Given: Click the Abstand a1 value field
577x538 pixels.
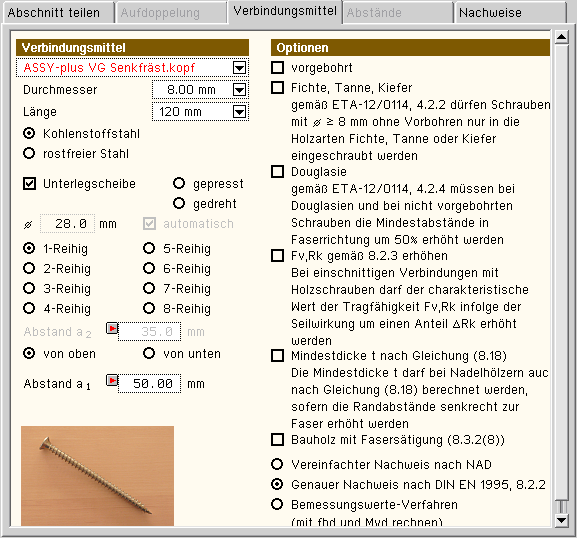Looking at the screenshot, I should (149, 383).
